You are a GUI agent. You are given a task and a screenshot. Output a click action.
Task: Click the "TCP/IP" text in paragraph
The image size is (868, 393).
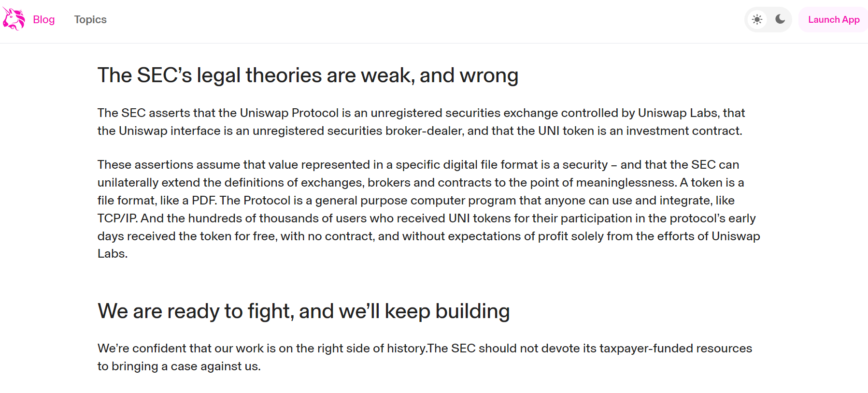[117, 218]
